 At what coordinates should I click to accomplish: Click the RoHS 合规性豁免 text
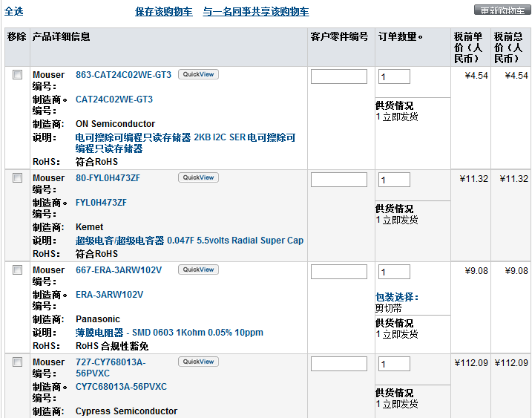point(112,346)
